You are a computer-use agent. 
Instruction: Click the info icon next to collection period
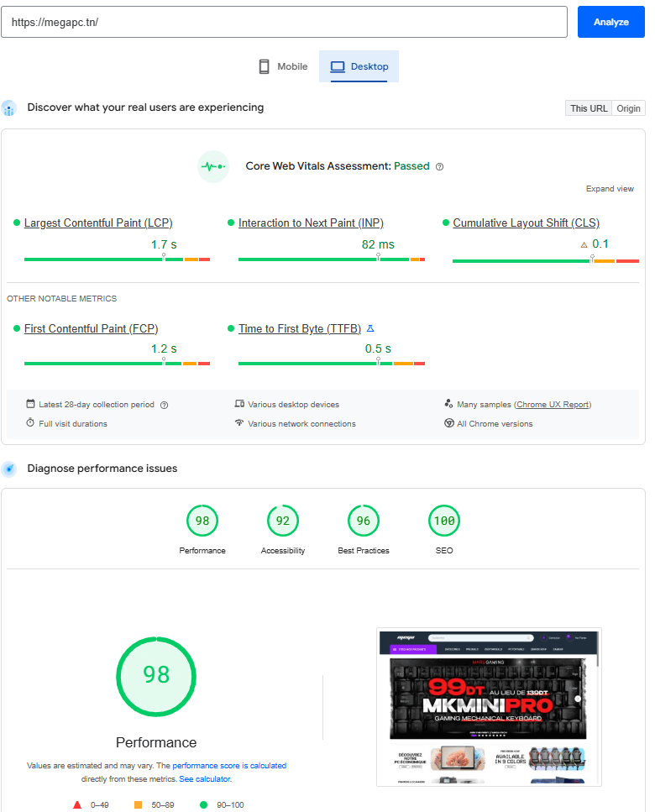[x=165, y=405]
